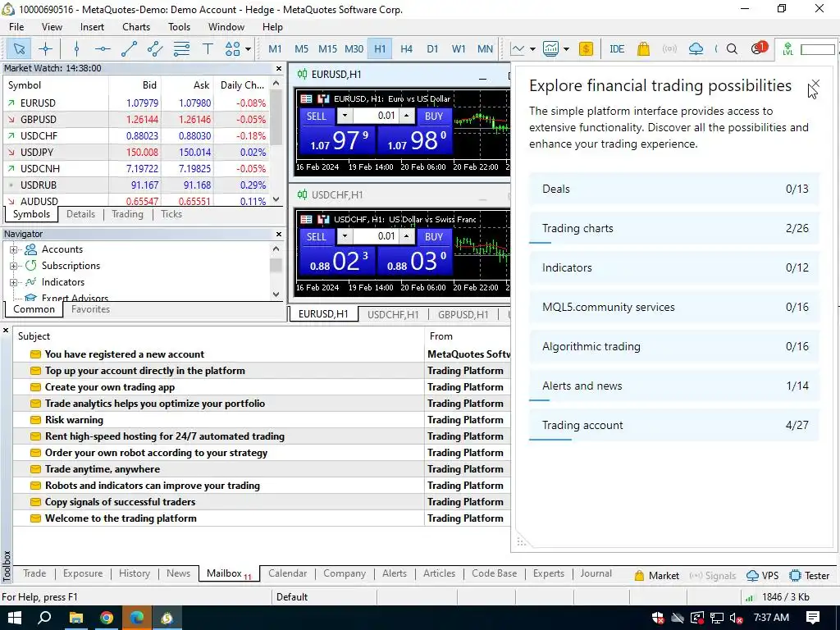This screenshot has width=840, height=630.
Task: Select the trendline drawing tool
Action: 129,49
